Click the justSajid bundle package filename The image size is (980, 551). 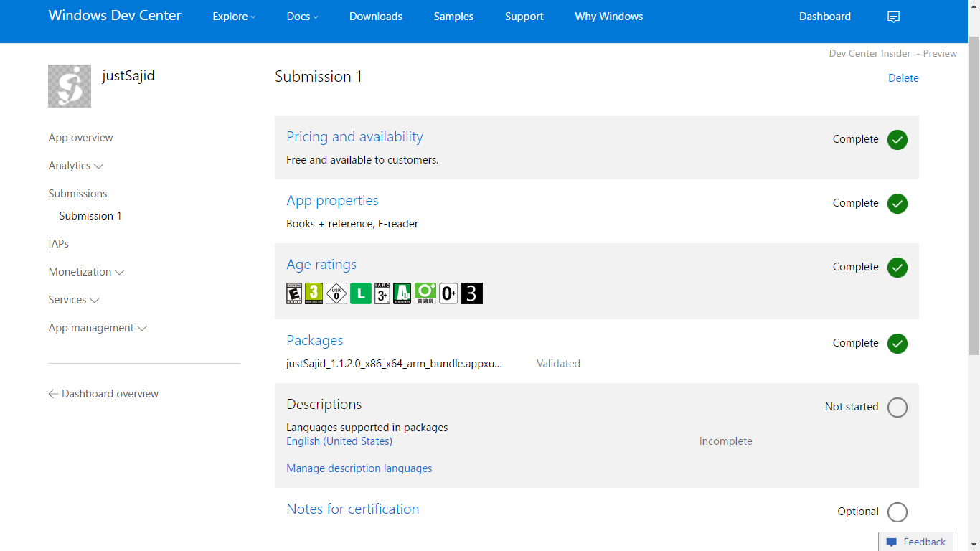click(394, 364)
